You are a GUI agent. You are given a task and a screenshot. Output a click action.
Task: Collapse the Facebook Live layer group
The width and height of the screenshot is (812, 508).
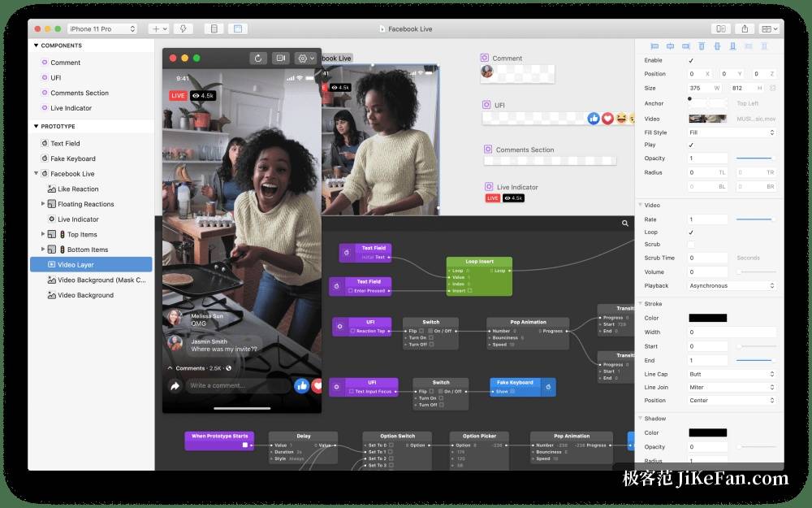pyautogui.click(x=37, y=173)
